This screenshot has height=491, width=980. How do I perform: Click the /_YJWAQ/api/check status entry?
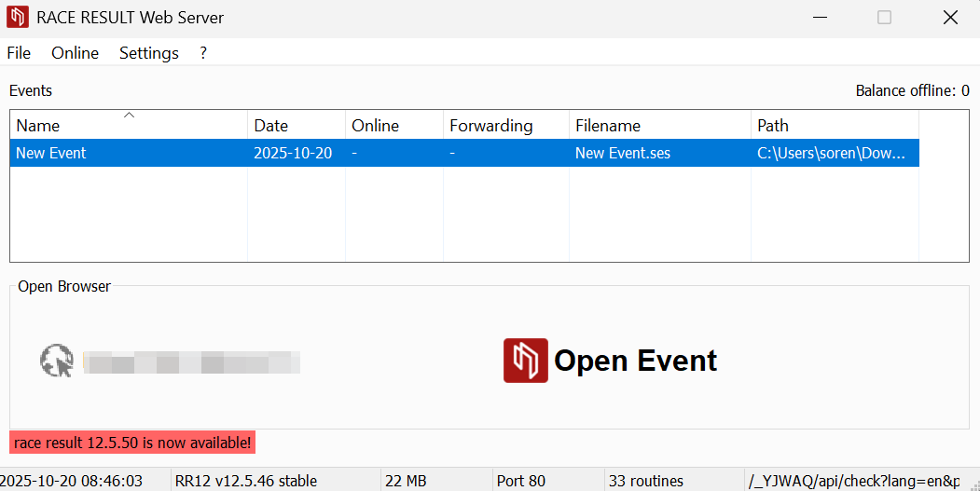854,481
